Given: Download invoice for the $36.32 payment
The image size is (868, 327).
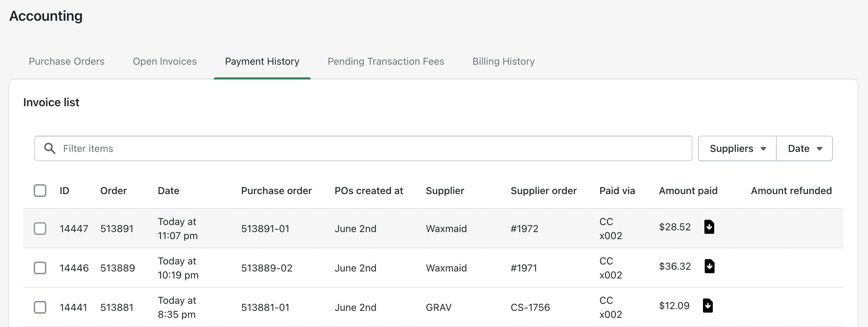Looking at the screenshot, I should point(710,266).
